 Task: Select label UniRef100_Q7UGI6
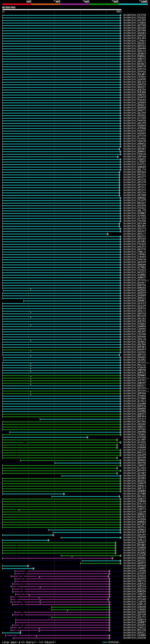pos(135,576)
